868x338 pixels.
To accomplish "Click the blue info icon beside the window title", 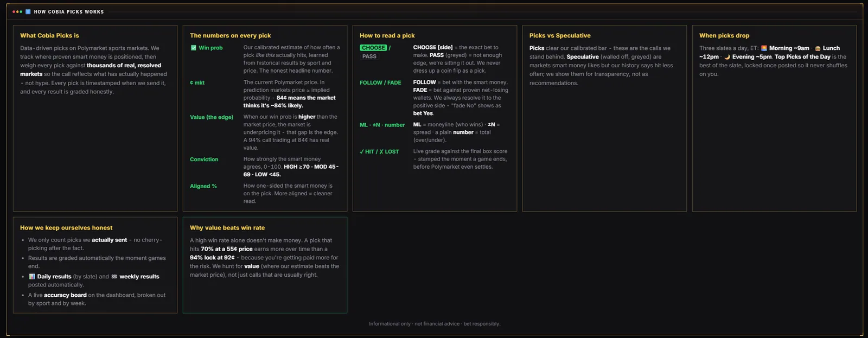I will coord(28,11).
